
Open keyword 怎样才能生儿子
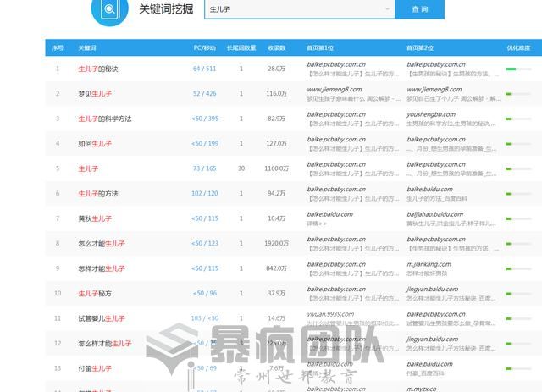(x=102, y=268)
